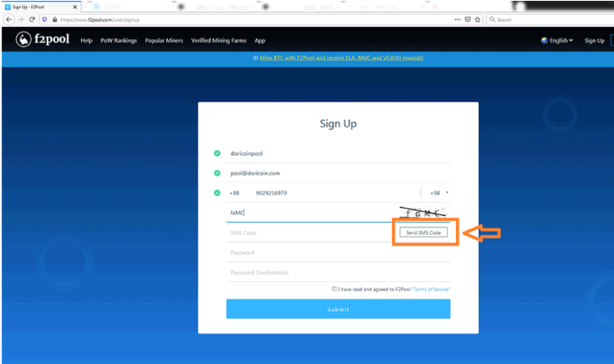Click the captcha input field faMC

[x=311, y=213]
